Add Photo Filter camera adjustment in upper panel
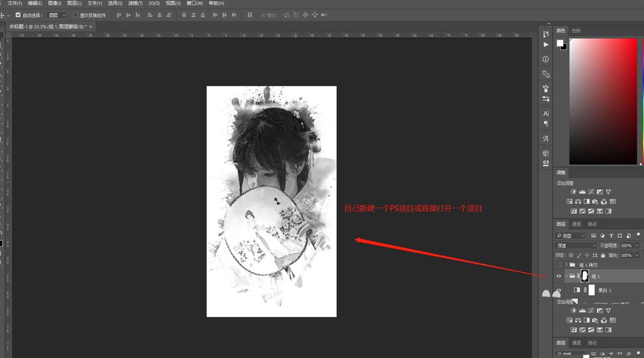Viewport: 644px width, 358px height. tap(595, 201)
